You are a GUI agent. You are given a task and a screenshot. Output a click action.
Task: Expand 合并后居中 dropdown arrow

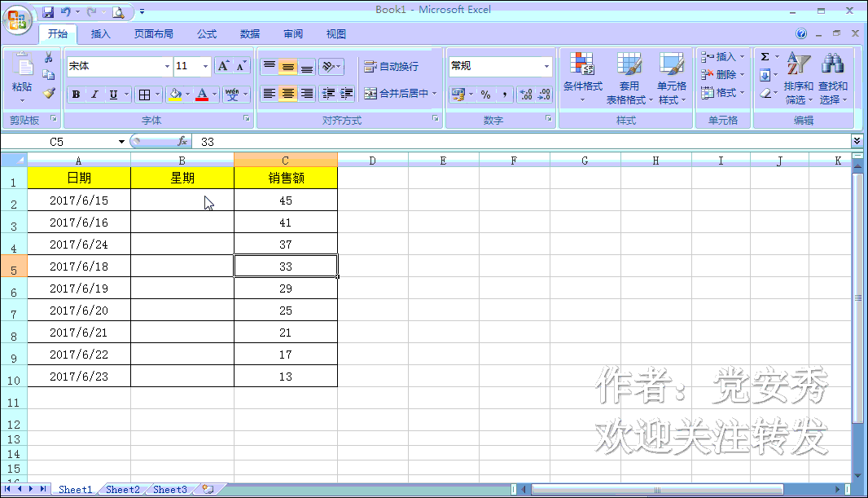(x=435, y=94)
